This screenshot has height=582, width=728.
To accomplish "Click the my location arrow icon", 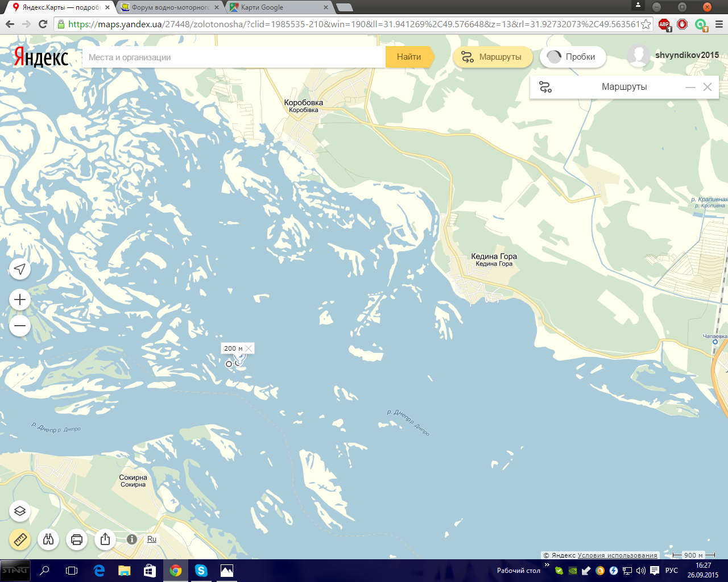I will pos(20,269).
